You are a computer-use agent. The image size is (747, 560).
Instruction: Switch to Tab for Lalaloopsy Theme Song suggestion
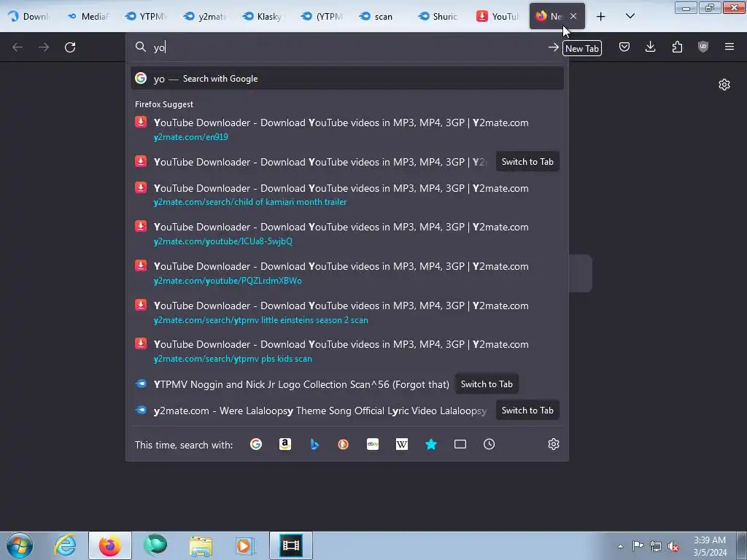click(527, 410)
